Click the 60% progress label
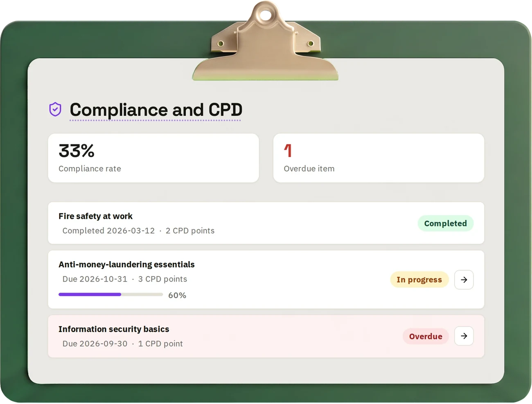The image size is (532, 404). (x=177, y=296)
